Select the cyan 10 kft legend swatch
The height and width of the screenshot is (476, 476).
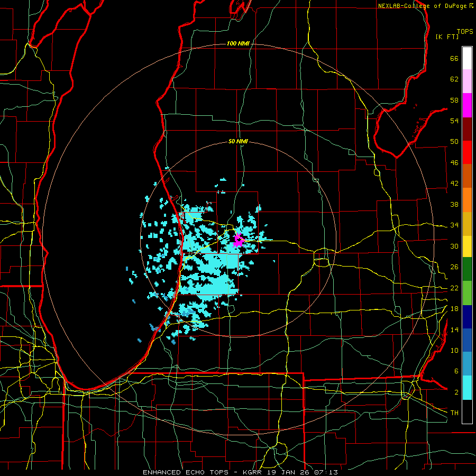(x=467, y=388)
